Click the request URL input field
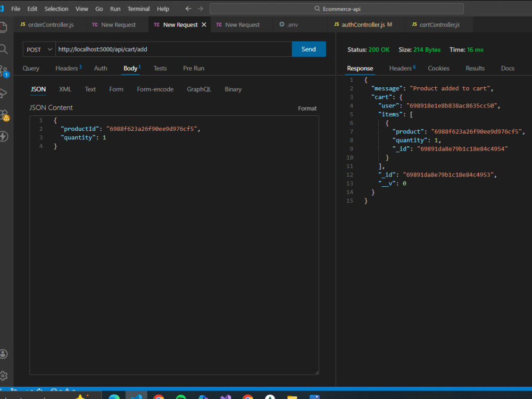This screenshot has width=532, height=399. coord(174,49)
